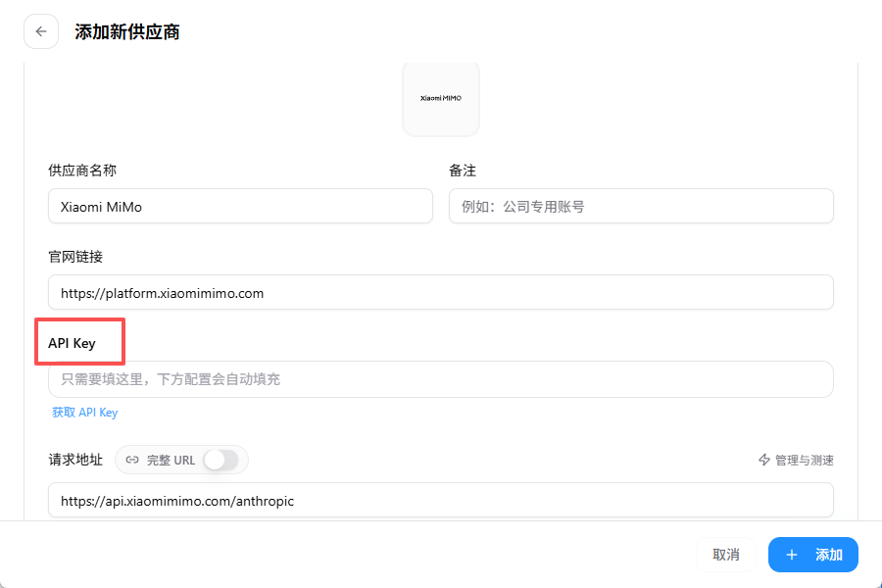The image size is (882, 588).
Task: Click the 备注 label
Action: coord(463,171)
